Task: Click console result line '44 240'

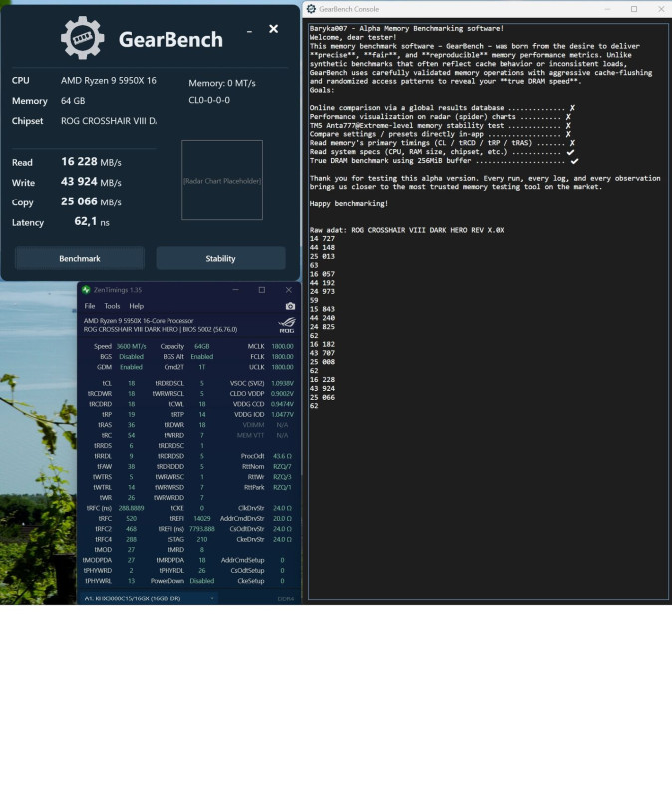Action: tap(322, 318)
